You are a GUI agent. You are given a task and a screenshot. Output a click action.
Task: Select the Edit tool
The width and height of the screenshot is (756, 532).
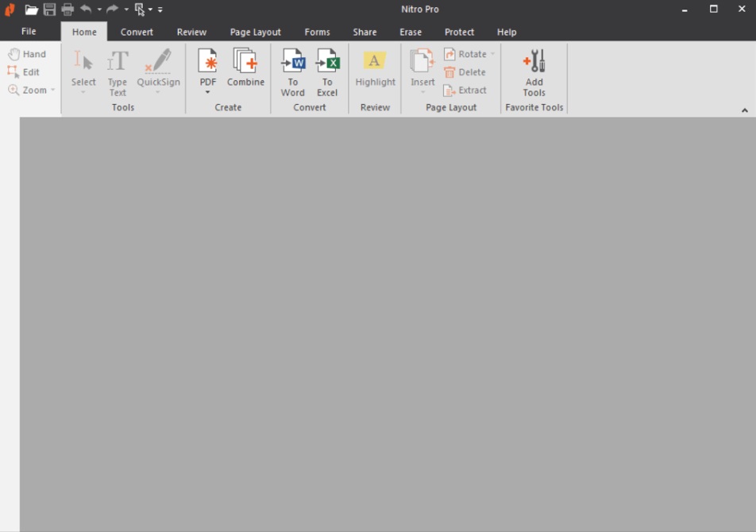pos(24,72)
